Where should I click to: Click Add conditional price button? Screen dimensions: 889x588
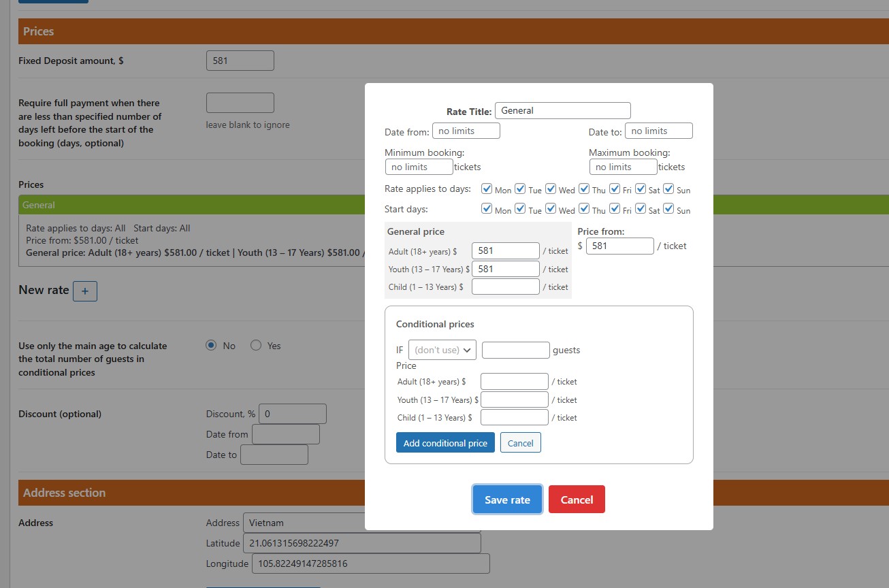point(445,443)
